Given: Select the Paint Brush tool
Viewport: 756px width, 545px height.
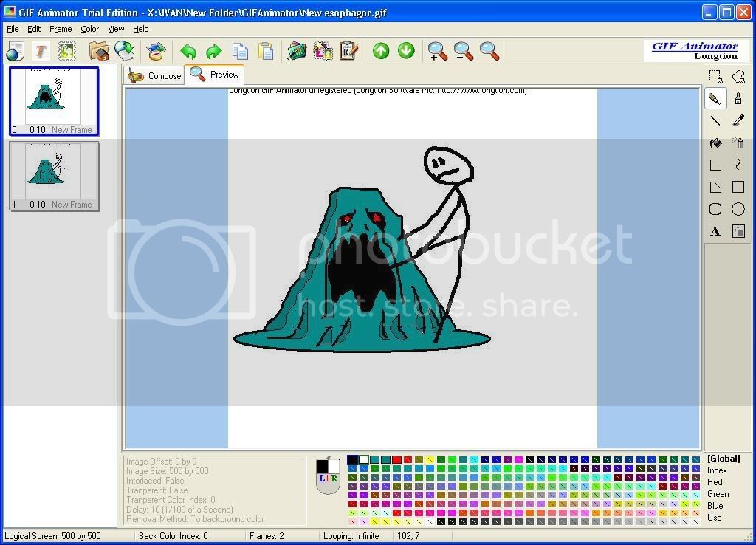Looking at the screenshot, I should (x=738, y=98).
